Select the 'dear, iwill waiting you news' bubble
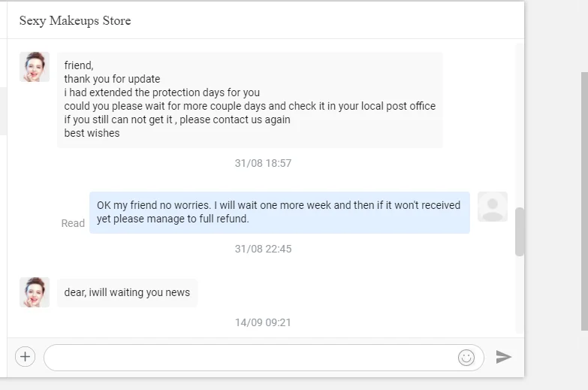Viewport: 588px width, 390px height. tap(127, 292)
